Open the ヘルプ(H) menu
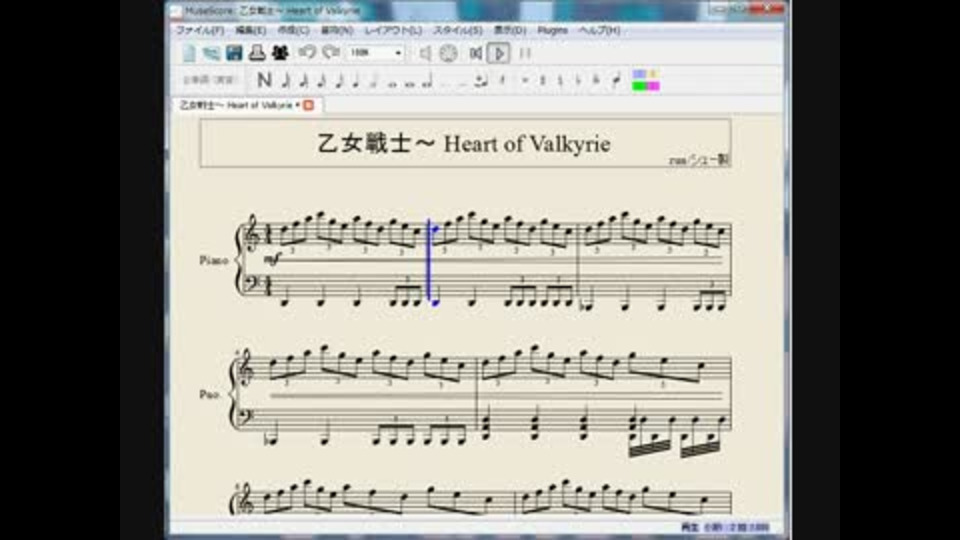This screenshot has height=540, width=960. click(x=599, y=30)
